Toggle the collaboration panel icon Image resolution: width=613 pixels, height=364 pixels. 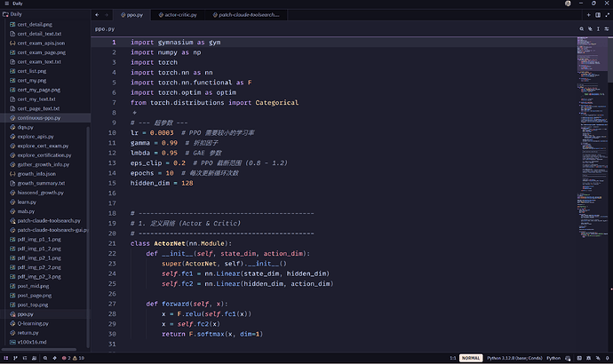[x=34, y=358]
